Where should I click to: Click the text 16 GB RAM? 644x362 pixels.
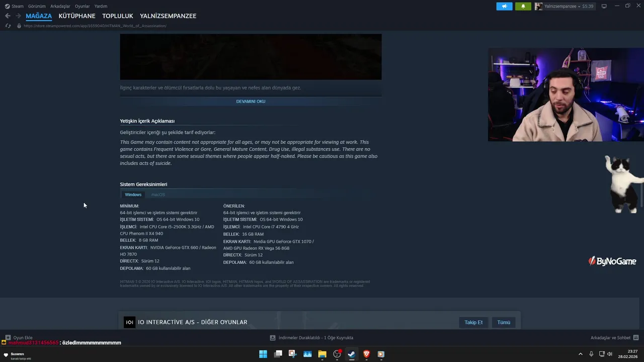click(x=253, y=234)
